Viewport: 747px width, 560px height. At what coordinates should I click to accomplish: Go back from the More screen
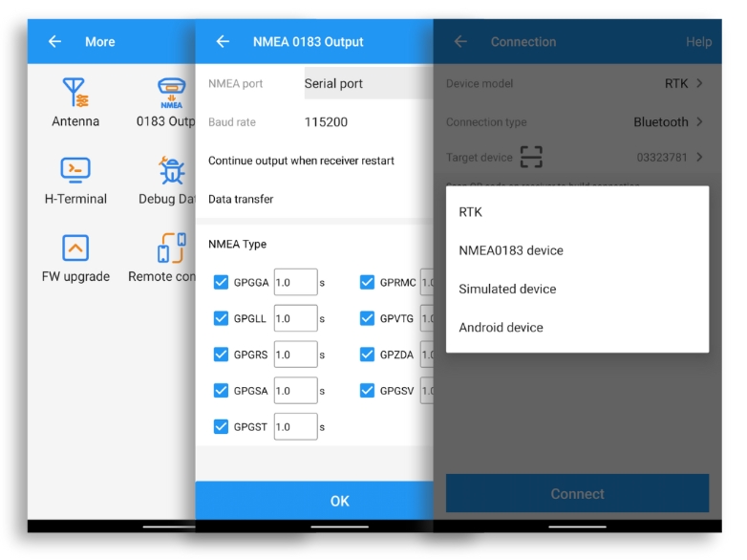point(54,42)
